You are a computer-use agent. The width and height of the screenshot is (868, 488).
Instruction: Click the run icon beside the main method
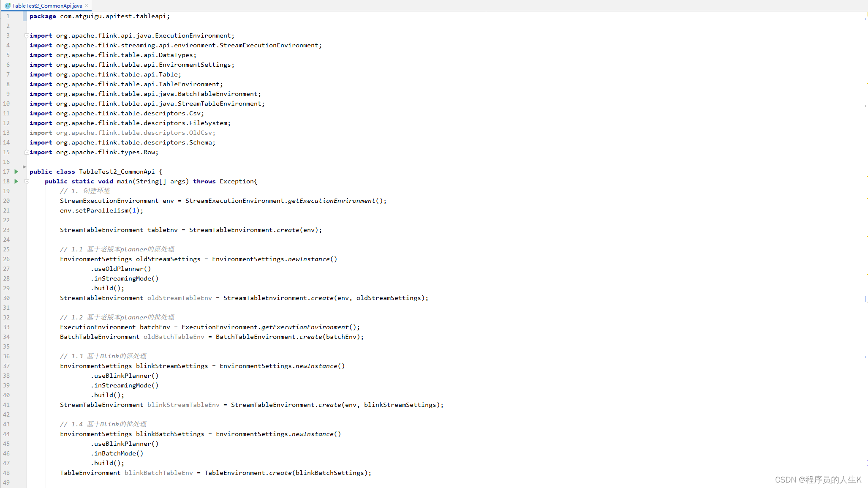[x=16, y=181]
